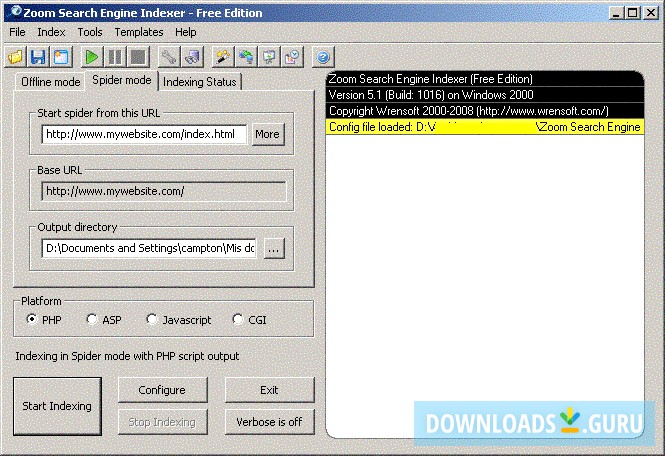This screenshot has width=665, height=456.
Task: Open a config file with the folder icon
Action: tap(16, 57)
